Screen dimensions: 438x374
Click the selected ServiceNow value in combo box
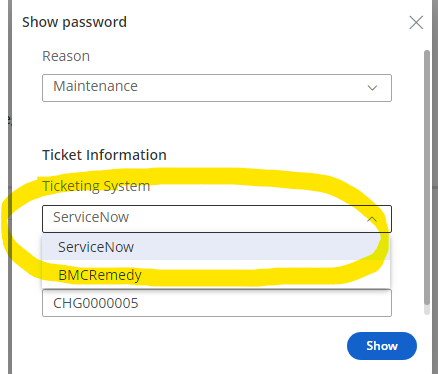point(91,217)
